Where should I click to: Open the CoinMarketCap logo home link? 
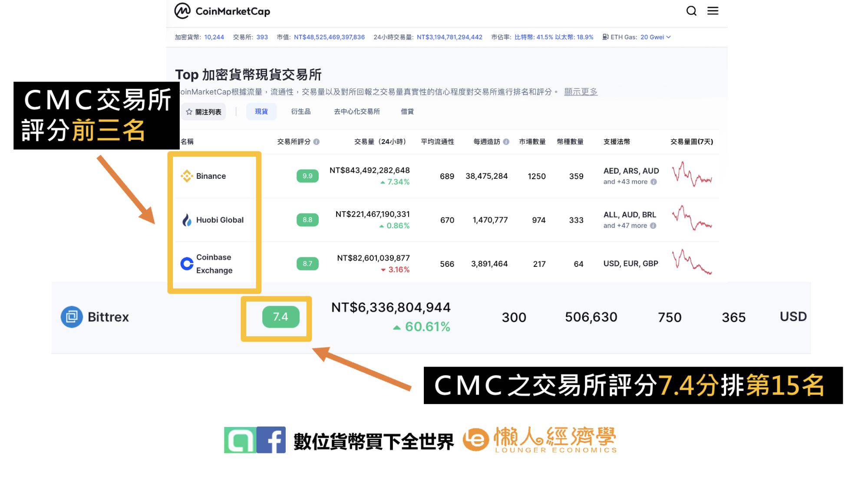coord(222,11)
